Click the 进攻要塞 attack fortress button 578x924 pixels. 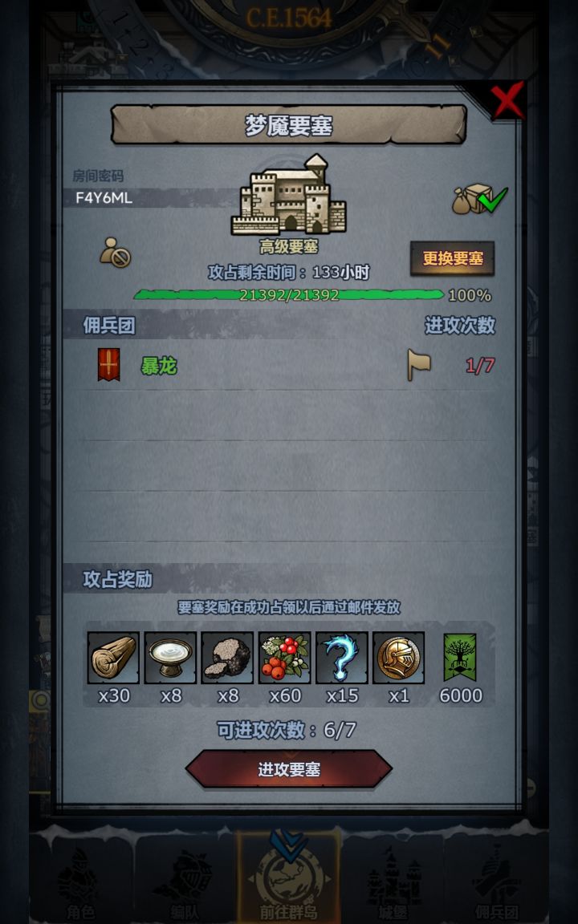click(288, 769)
